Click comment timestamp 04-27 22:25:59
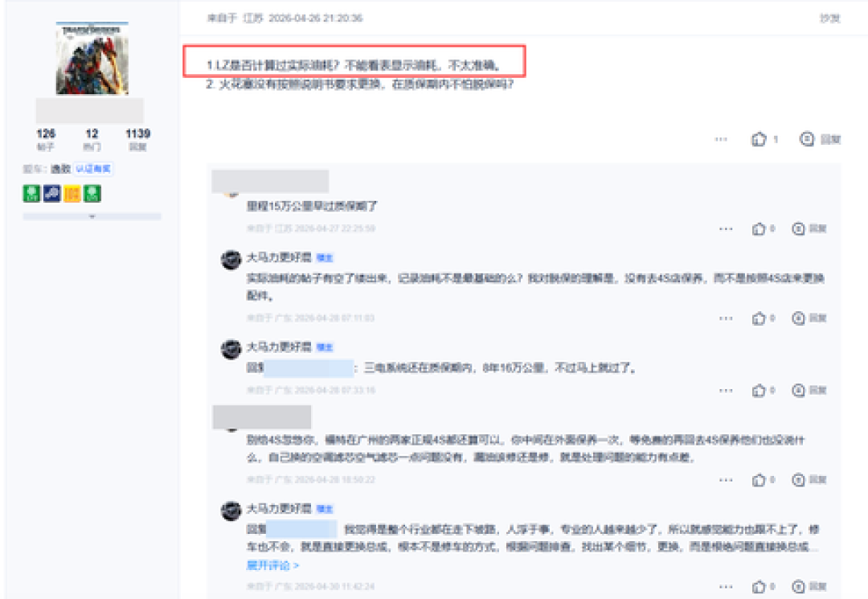Viewport: 868px width, 599px height. (x=335, y=228)
